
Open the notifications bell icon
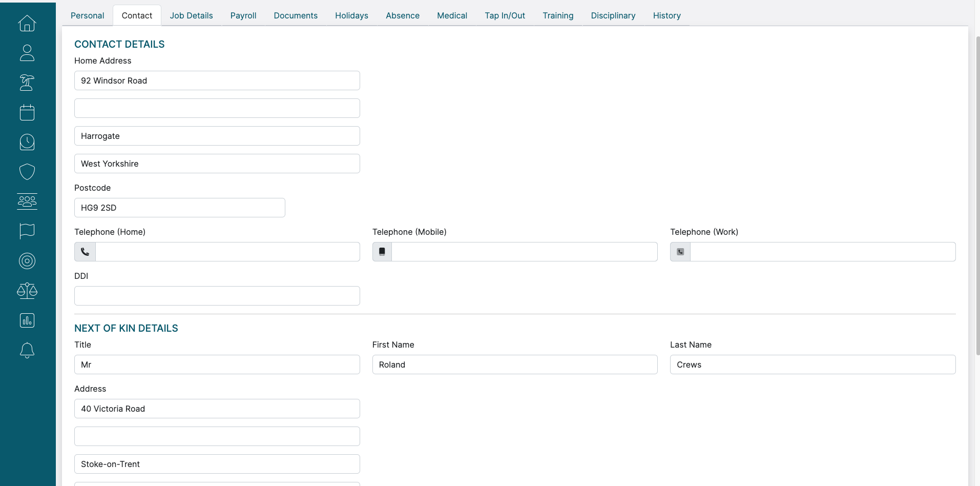(27, 350)
